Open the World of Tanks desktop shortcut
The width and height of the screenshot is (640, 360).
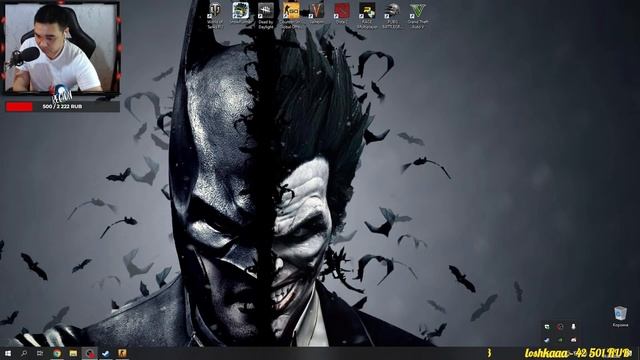point(215,15)
